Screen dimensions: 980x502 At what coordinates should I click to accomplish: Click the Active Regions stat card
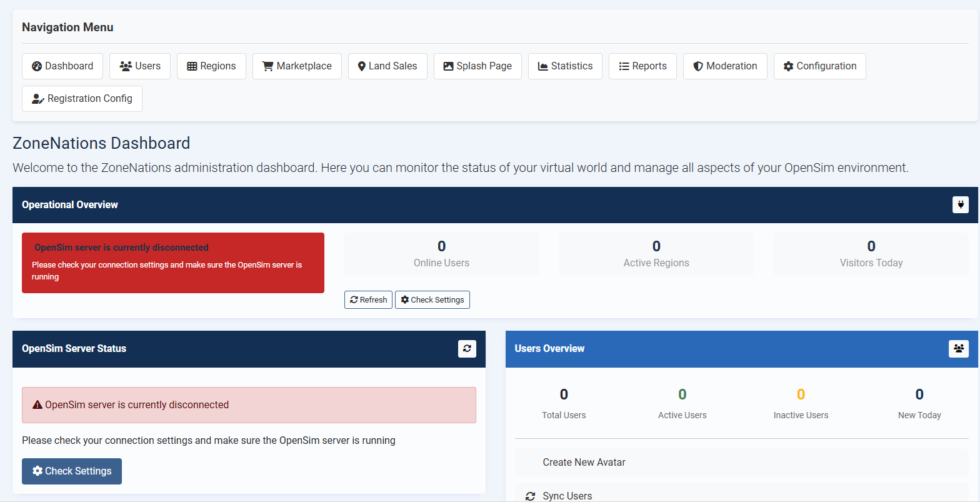point(656,254)
